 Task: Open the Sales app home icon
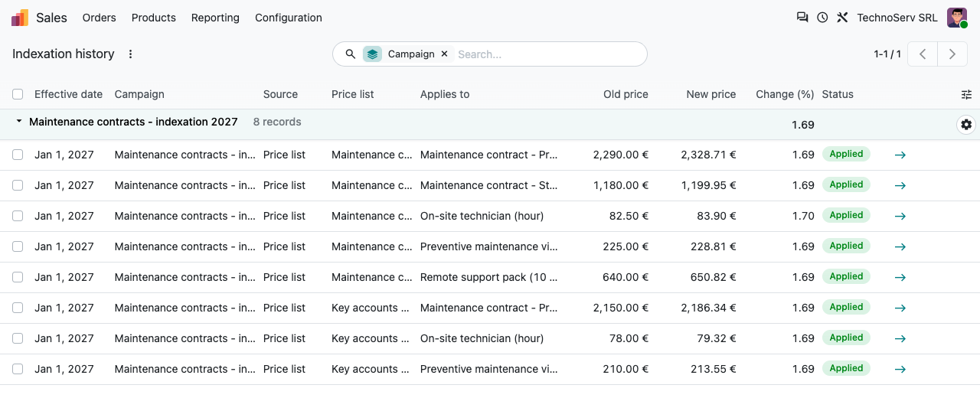[20, 18]
